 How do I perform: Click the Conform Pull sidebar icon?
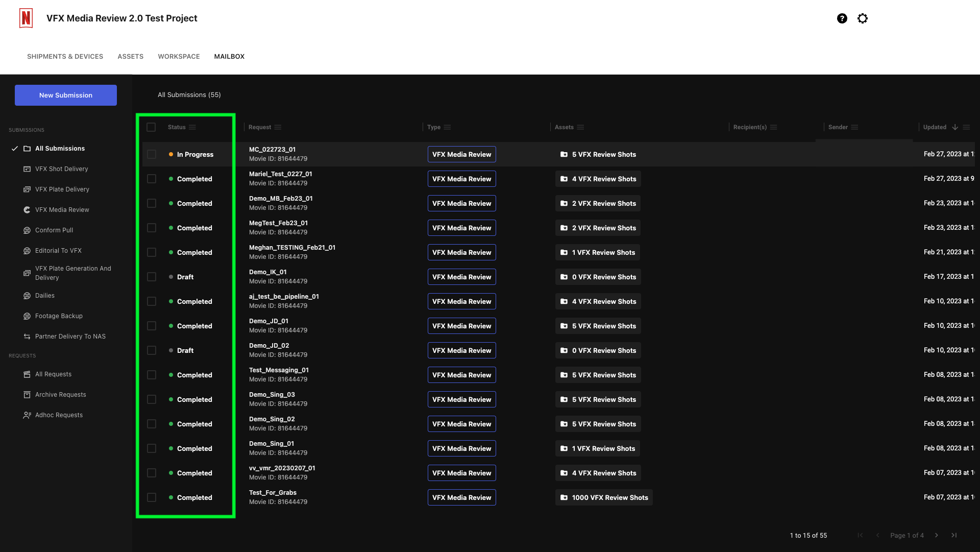click(x=27, y=230)
